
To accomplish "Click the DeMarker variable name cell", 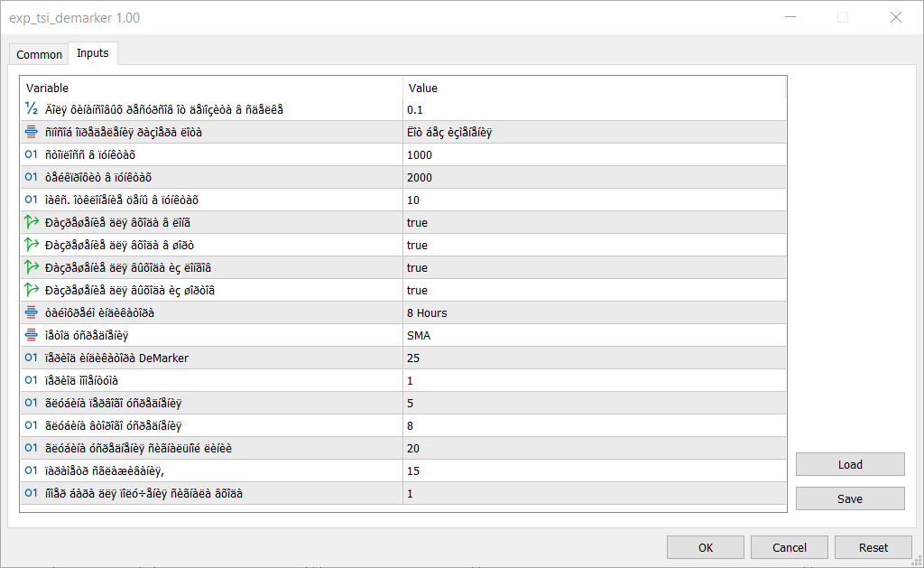I will point(211,358).
